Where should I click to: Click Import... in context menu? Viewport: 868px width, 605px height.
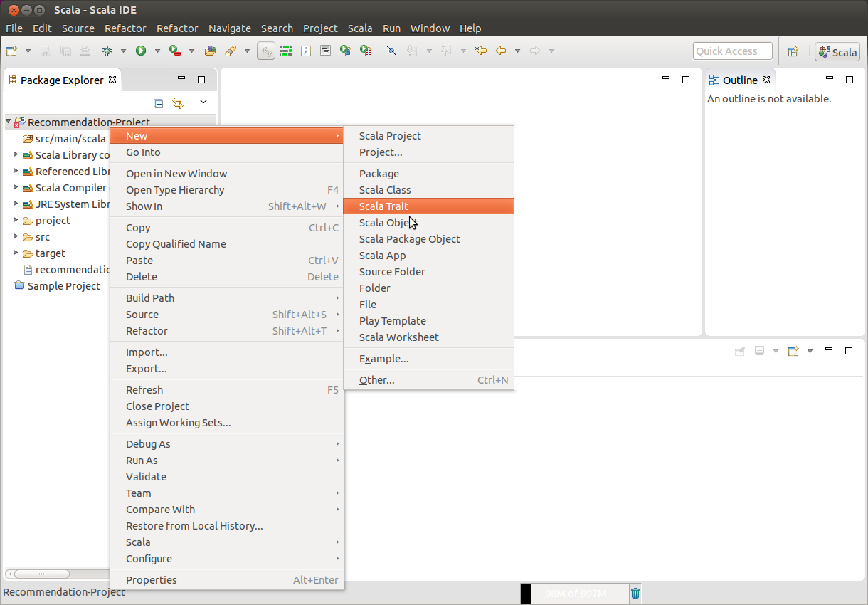tap(227, 352)
